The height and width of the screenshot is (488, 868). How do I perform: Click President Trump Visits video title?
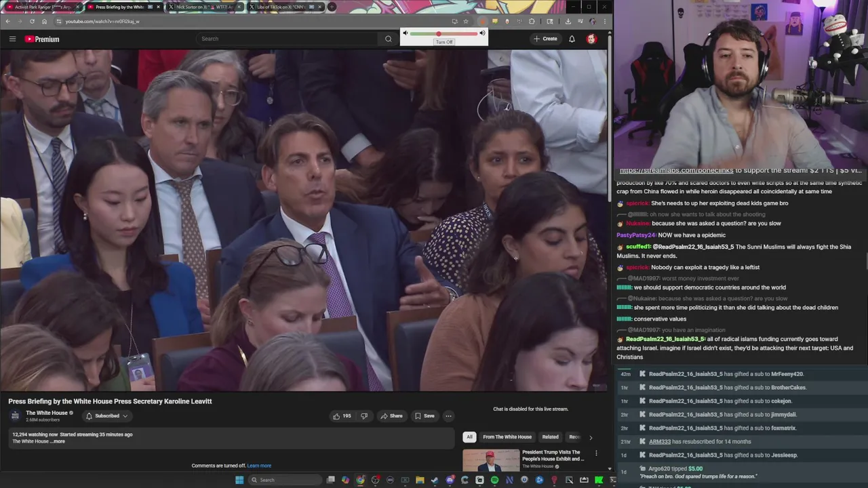(553, 455)
